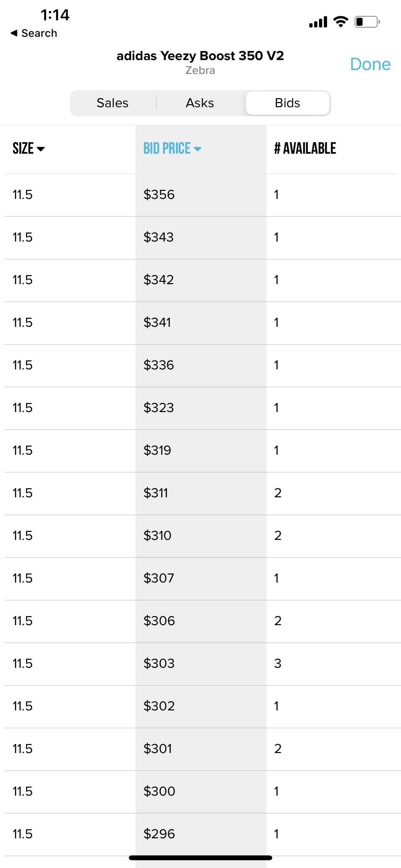Switch to the Asks tab
401x868 pixels.
pyautogui.click(x=200, y=103)
